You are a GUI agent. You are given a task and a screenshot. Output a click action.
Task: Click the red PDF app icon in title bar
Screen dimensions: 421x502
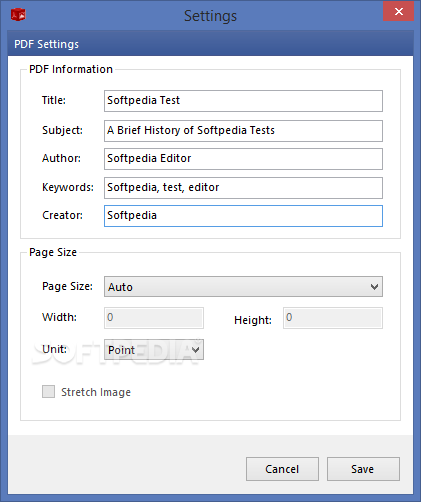(x=18, y=15)
